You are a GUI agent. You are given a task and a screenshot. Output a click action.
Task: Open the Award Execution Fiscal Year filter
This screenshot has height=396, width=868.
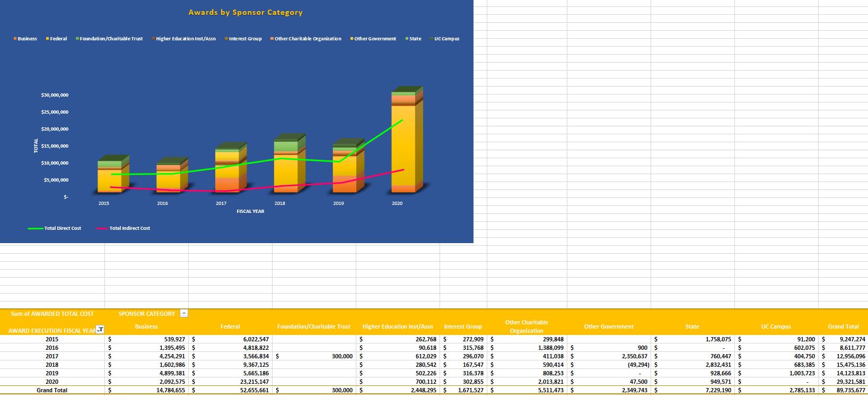point(100,330)
